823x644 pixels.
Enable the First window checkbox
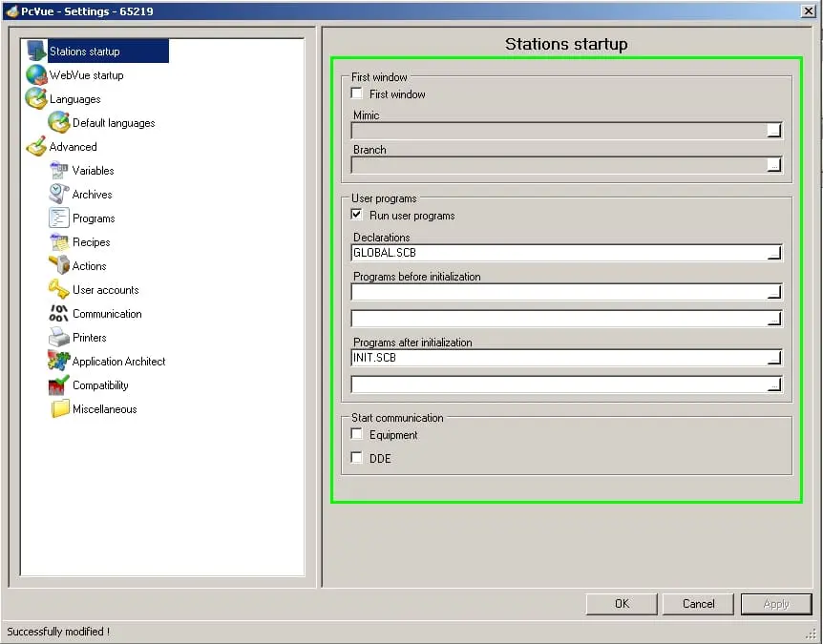[357, 94]
